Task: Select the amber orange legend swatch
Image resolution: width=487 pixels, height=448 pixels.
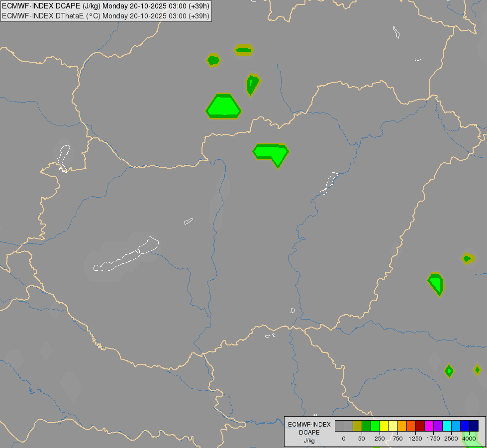Action: pyautogui.click(x=402, y=426)
